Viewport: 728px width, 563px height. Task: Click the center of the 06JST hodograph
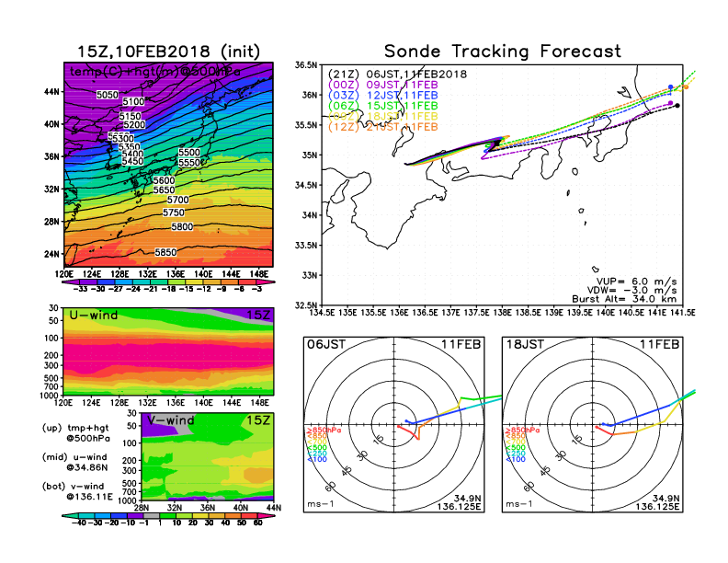(394, 425)
